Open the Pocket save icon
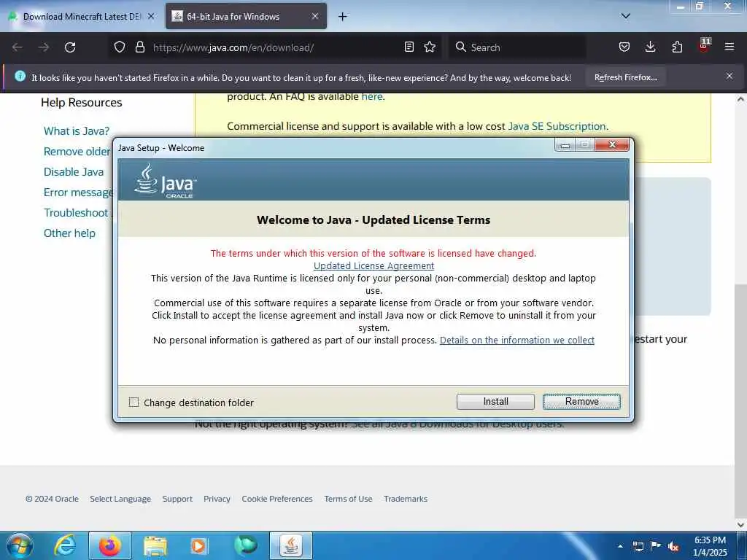The height and width of the screenshot is (560, 747). click(624, 47)
